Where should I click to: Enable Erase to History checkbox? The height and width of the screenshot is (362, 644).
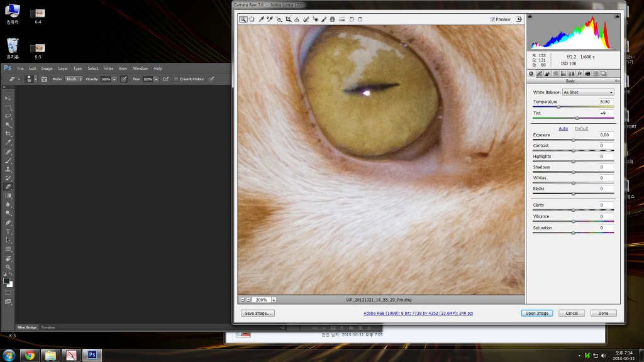175,79
